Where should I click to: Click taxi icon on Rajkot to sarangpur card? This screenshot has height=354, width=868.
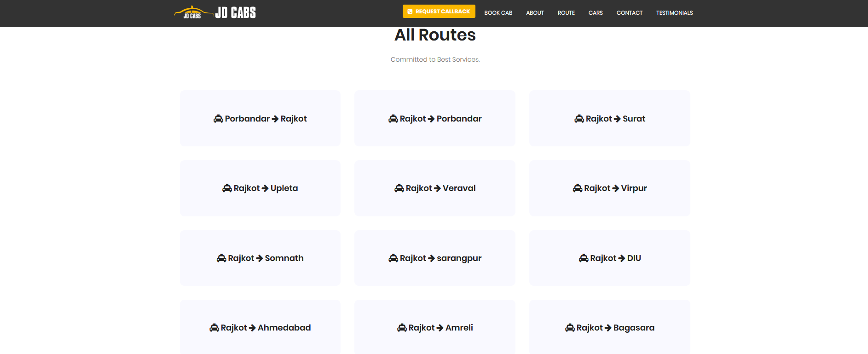click(393, 258)
